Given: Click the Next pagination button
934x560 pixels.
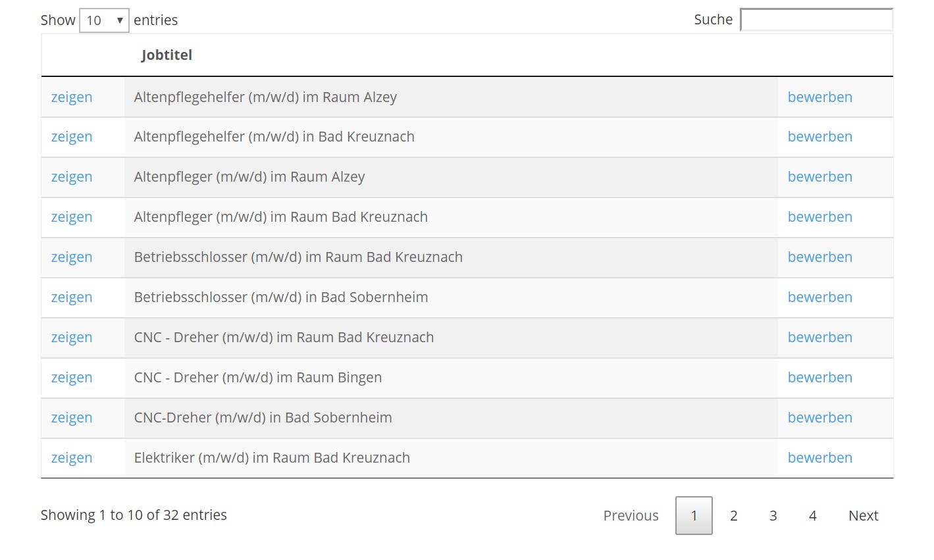Looking at the screenshot, I should [864, 516].
